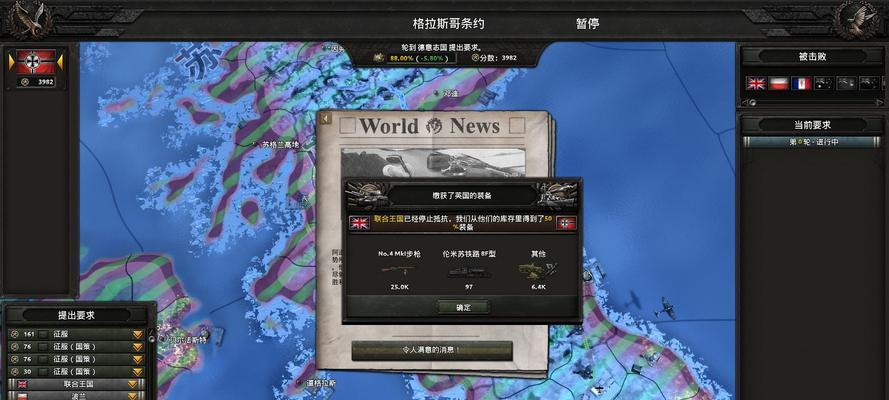Click the 分数：3982 score display
Screen dimensions: 889x400
pos(494,58)
